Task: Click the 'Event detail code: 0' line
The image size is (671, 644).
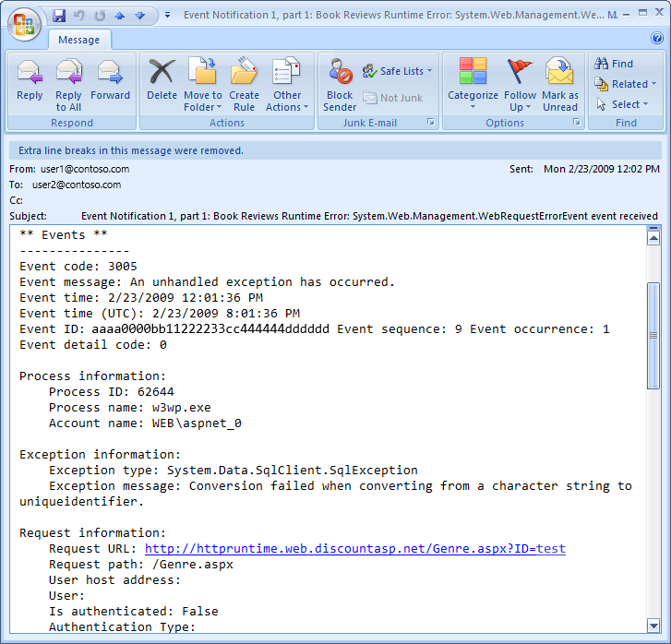Action: pyautogui.click(x=93, y=345)
